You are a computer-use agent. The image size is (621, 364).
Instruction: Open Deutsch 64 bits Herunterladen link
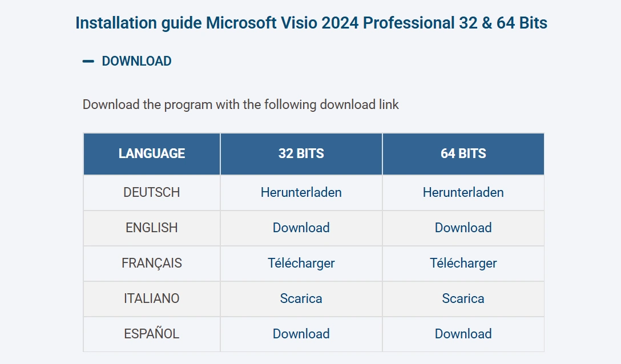463,192
